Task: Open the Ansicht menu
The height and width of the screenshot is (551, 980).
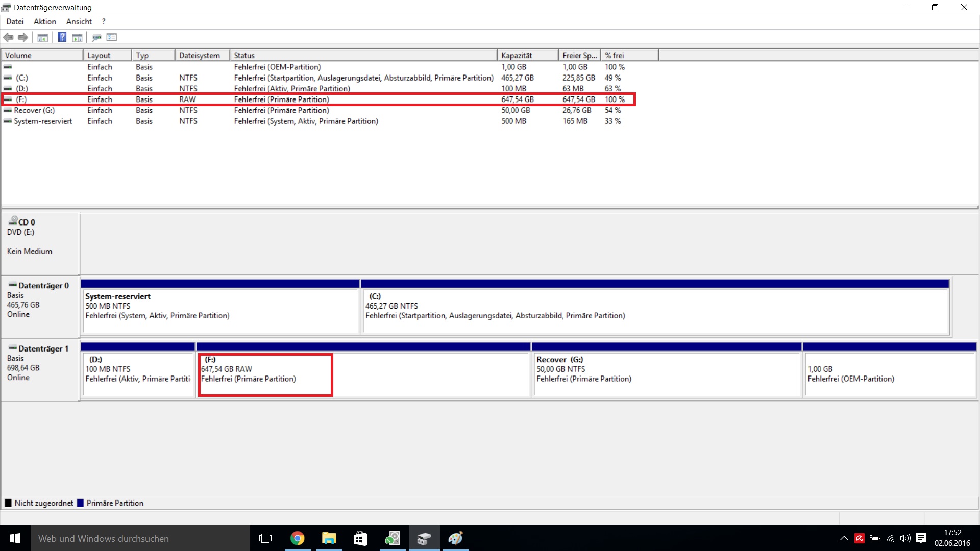Action: (x=79, y=21)
